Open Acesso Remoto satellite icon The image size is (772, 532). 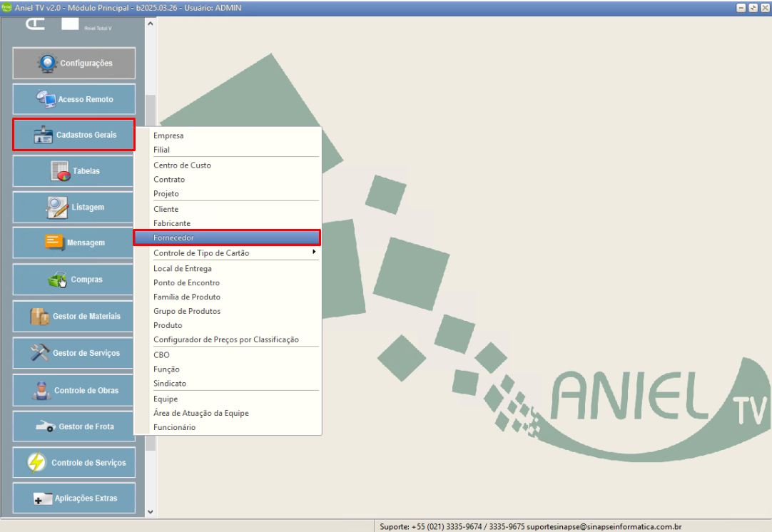point(46,99)
